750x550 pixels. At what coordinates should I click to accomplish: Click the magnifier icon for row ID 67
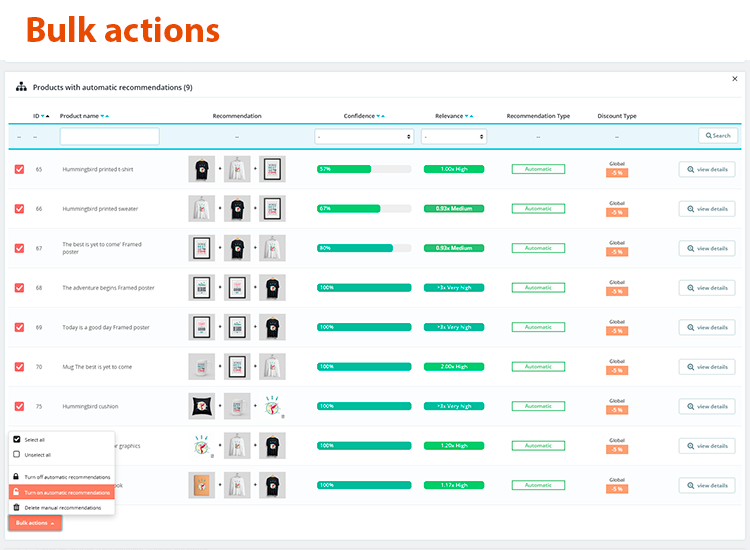tap(691, 249)
